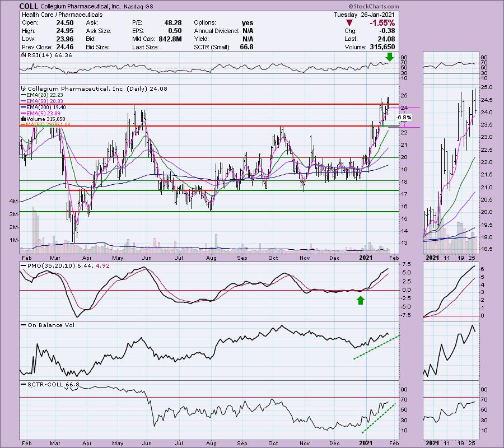Click the EMA(200) dark blue legend line
Image resolution: width=504 pixels, height=448 pixels.
click(24, 108)
